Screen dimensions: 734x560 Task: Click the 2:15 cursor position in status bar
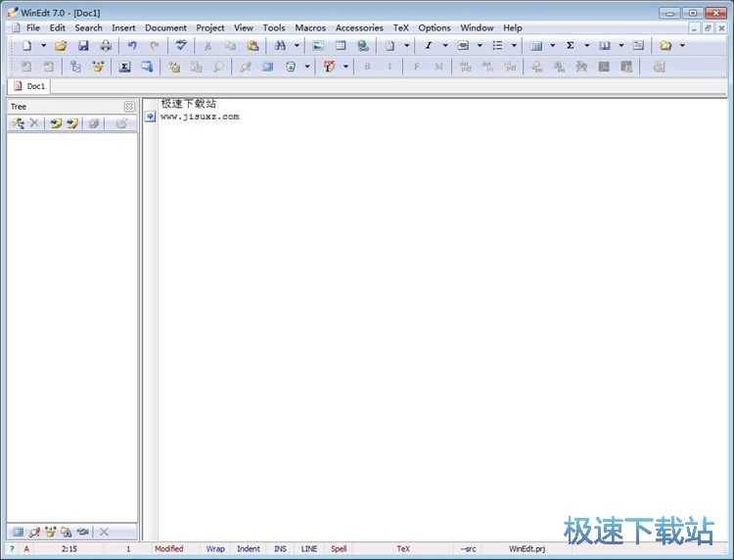click(x=69, y=549)
